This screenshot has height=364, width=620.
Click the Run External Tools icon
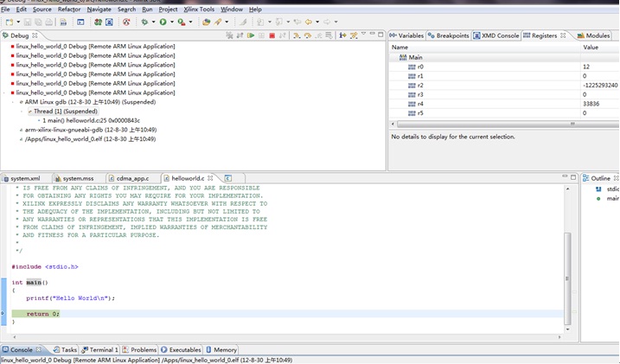click(182, 22)
